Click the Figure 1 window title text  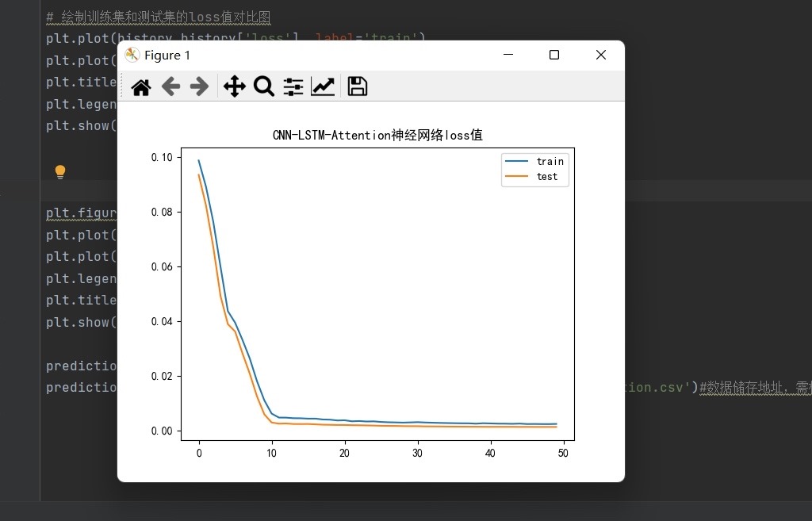pos(167,56)
